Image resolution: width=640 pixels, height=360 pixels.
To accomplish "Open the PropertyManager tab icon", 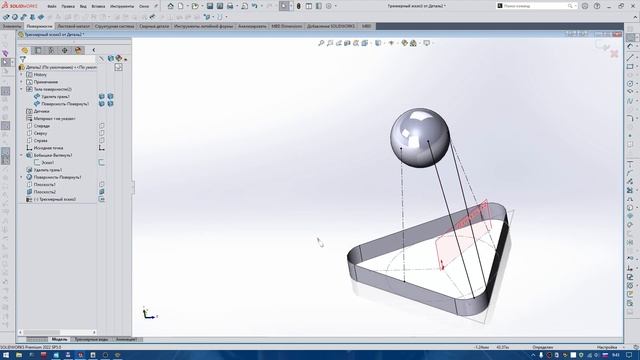I will click(x=38, y=50).
